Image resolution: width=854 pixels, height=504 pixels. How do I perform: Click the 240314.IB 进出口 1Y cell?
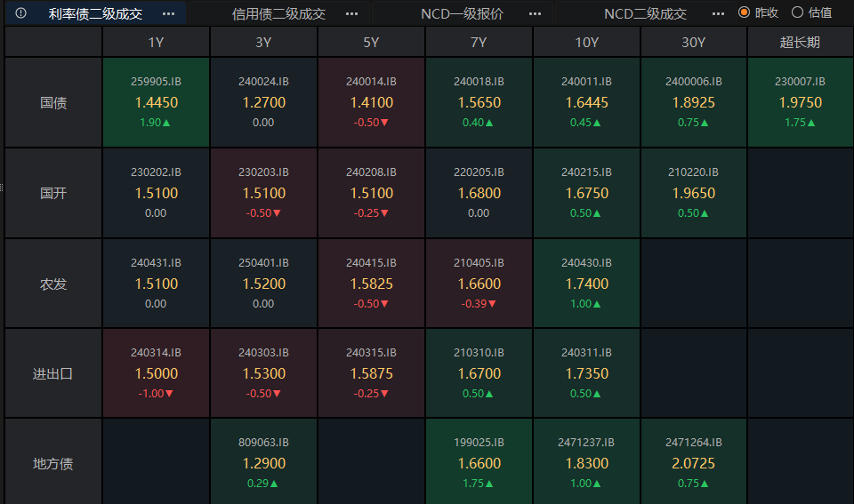click(156, 373)
